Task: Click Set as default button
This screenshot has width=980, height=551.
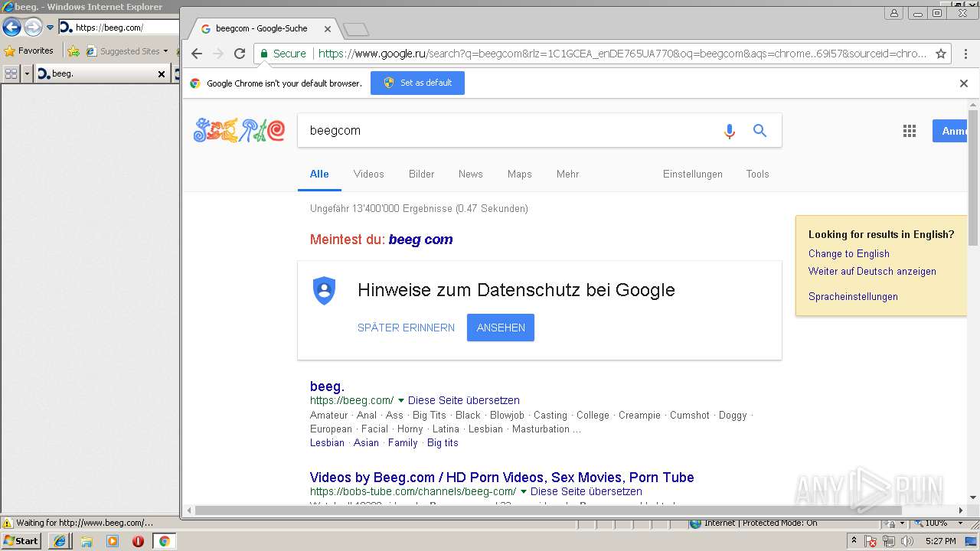Action: (x=417, y=83)
